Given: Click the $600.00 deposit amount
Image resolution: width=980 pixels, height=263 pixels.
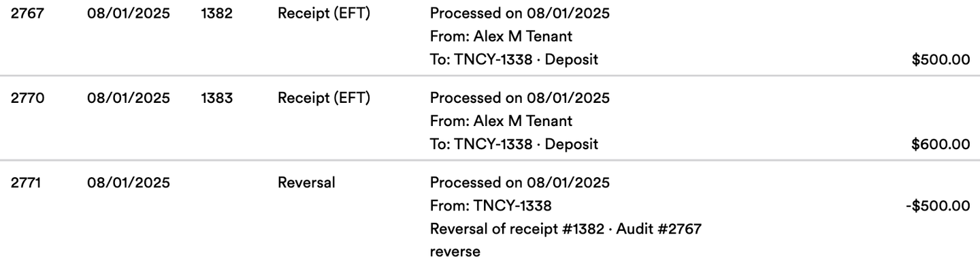Looking at the screenshot, I should tap(941, 144).
